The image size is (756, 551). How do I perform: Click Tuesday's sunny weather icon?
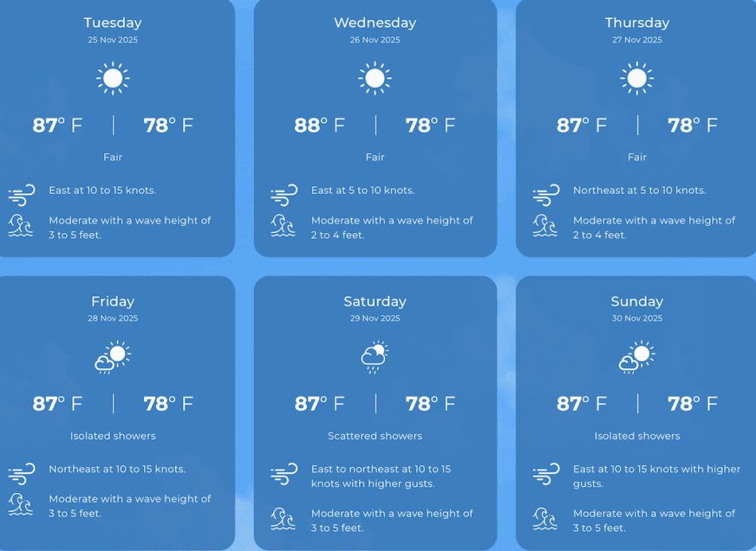pyautogui.click(x=113, y=79)
